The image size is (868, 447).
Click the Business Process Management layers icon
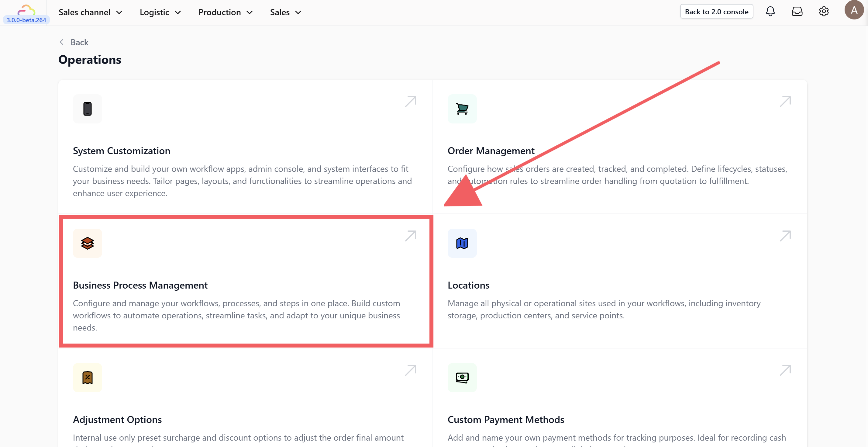[87, 243]
